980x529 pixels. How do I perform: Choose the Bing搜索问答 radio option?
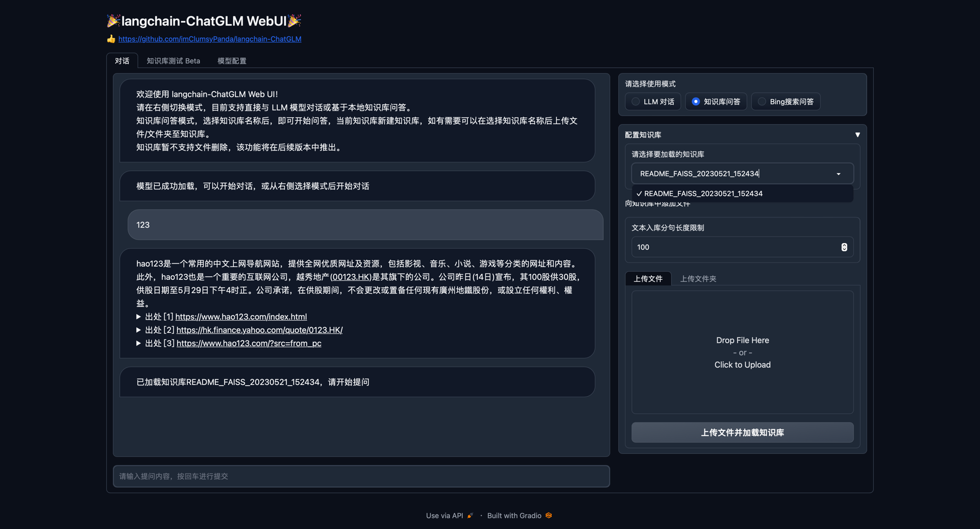(762, 102)
